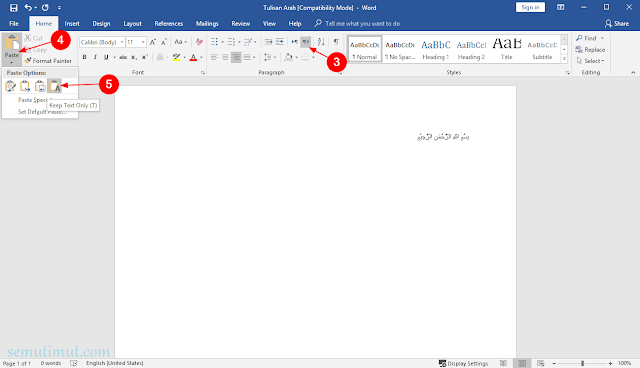Toggle Strikethrough formatting
640x368 pixels.
tap(123, 57)
